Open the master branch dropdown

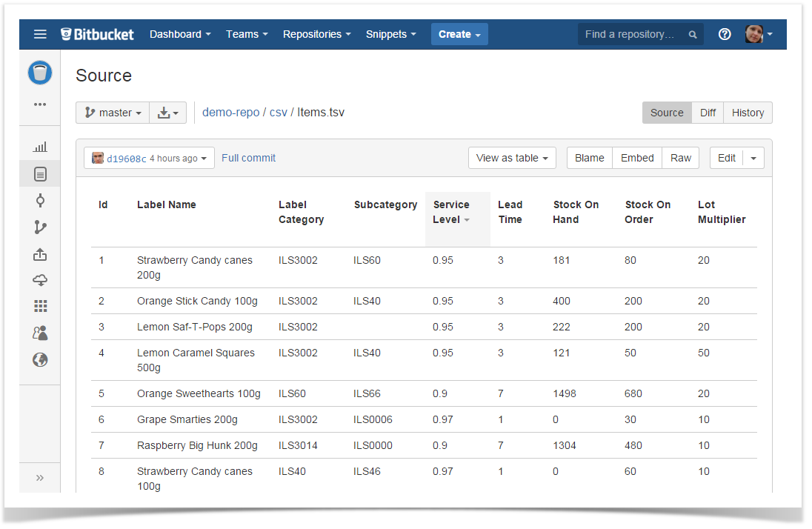pyautogui.click(x=113, y=113)
